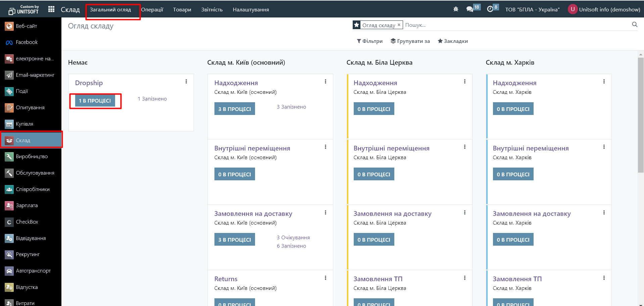Click the 3 Очікування link
Screen dimensions: 644x306
pyautogui.click(x=293, y=238)
